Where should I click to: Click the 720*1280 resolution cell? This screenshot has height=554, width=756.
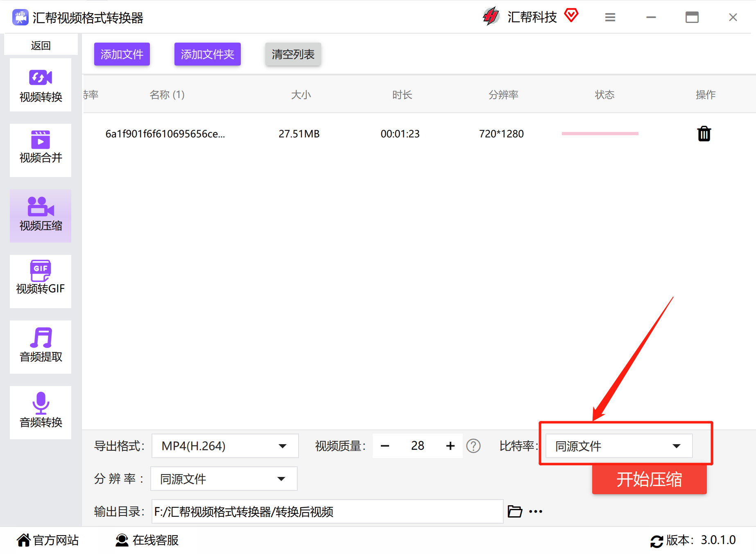click(501, 134)
